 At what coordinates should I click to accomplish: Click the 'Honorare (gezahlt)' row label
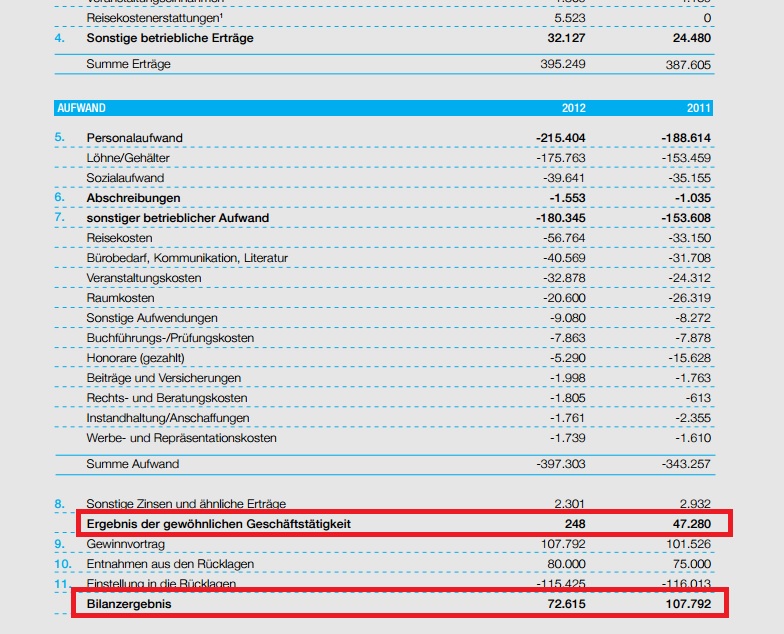(136, 358)
